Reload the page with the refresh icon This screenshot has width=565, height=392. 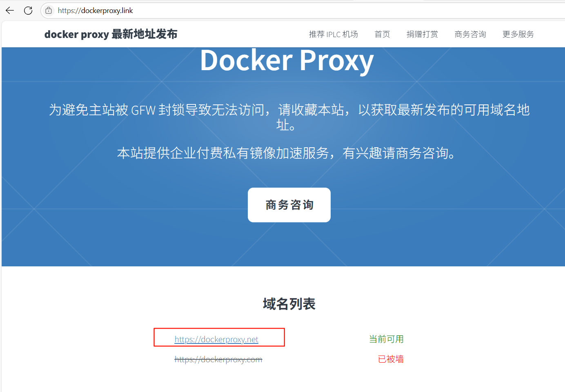[28, 11]
